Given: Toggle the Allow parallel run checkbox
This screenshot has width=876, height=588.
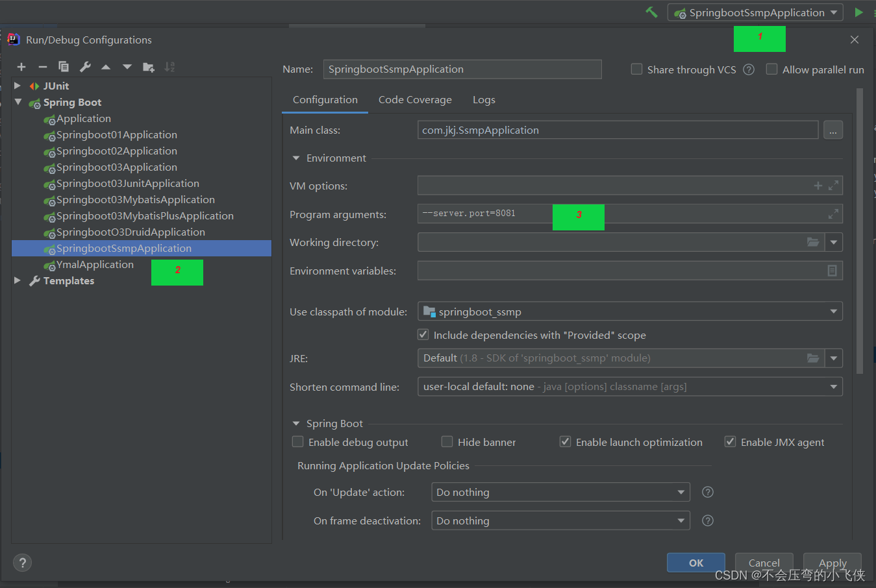Looking at the screenshot, I should click(772, 69).
